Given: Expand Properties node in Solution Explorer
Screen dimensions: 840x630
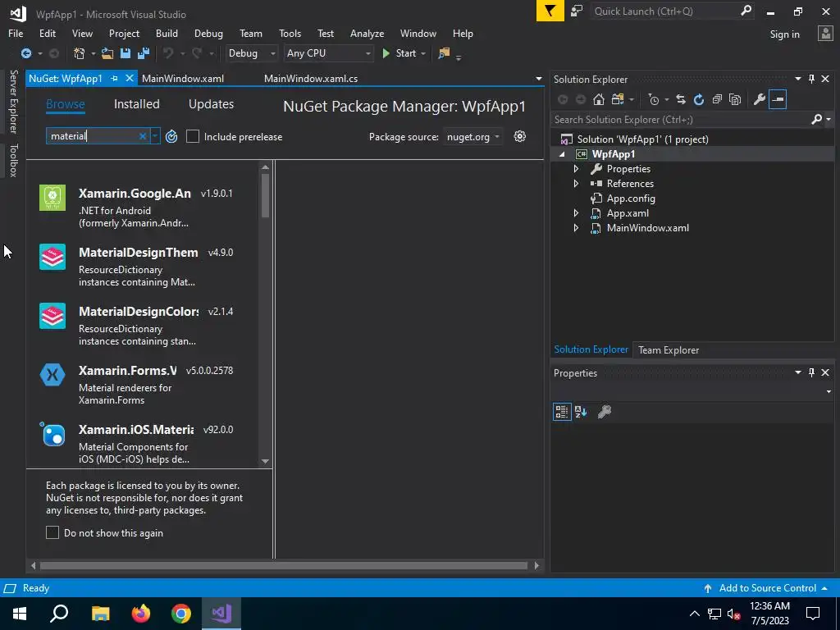Looking at the screenshot, I should click(576, 169).
